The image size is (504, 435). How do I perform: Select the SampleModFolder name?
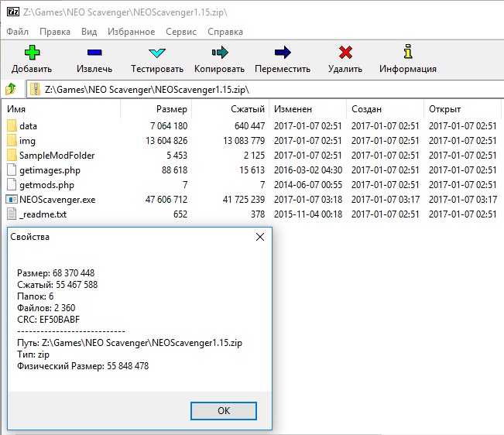coord(57,156)
